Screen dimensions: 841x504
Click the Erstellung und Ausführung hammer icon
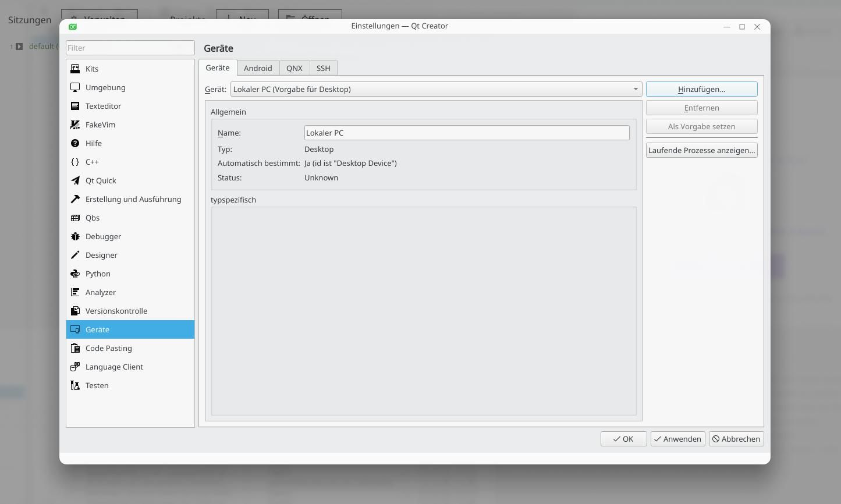coord(75,199)
